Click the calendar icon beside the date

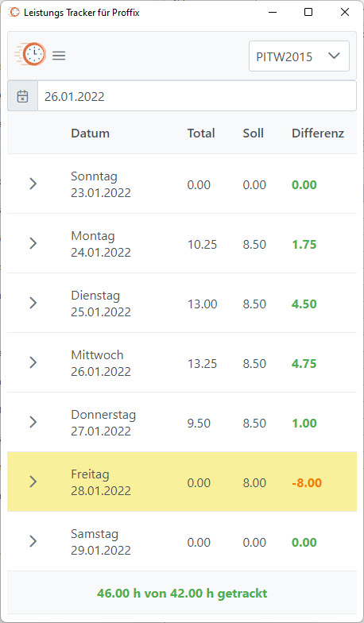click(22, 96)
